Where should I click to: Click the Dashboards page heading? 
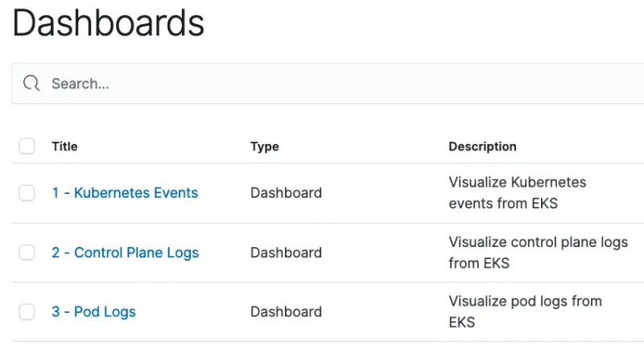click(x=108, y=23)
